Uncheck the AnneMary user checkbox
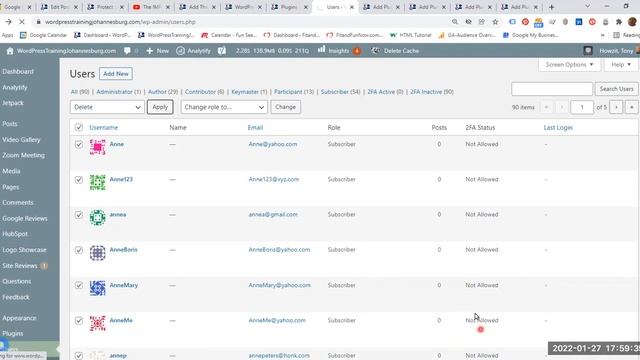Viewport: 640px width, 360px height. (x=79, y=285)
